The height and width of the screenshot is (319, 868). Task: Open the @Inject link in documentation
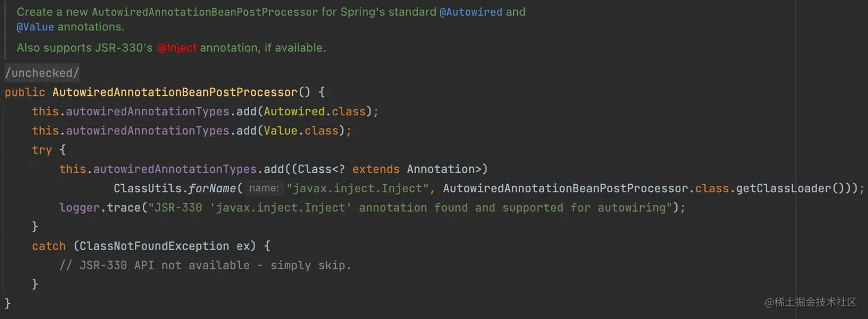coord(177,48)
